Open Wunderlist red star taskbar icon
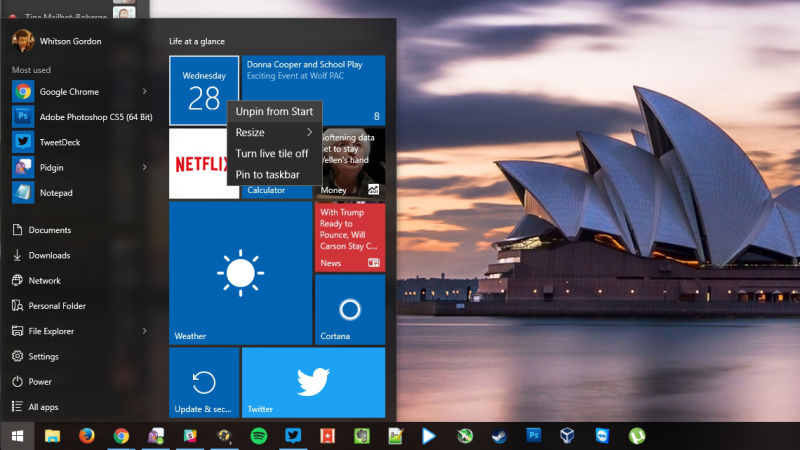800x450 pixels. [x=327, y=436]
